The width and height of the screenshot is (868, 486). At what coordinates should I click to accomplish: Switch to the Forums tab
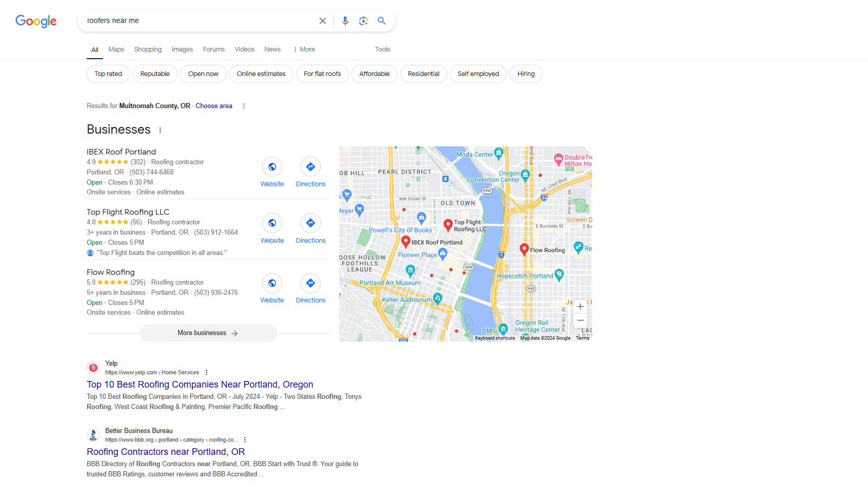click(214, 49)
